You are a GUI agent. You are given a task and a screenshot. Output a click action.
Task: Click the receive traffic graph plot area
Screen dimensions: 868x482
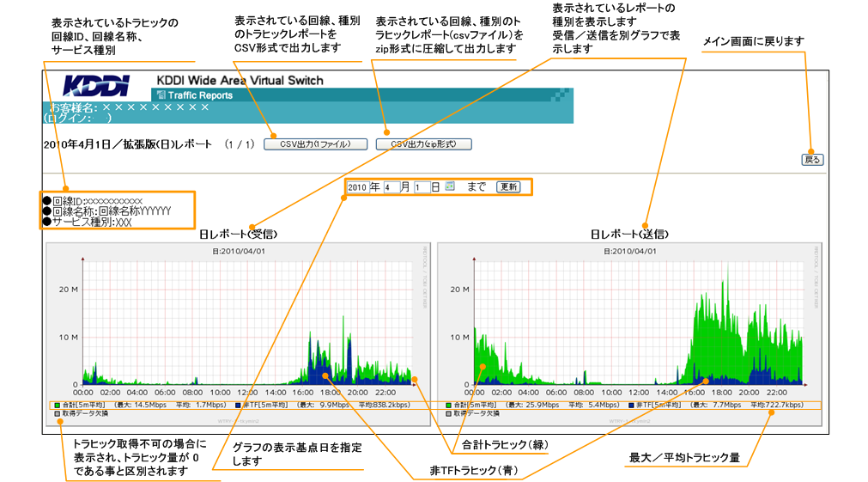click(x=248, y=321)
